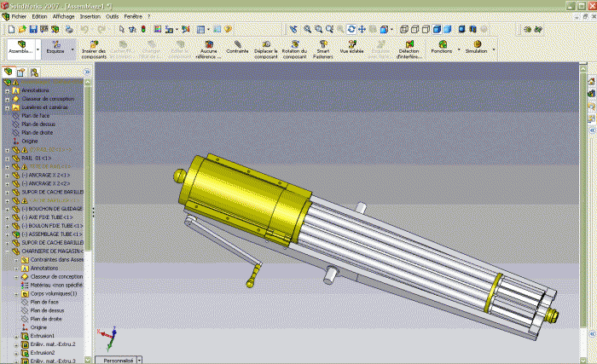Click the Simulation button

[x=476, y=47]
